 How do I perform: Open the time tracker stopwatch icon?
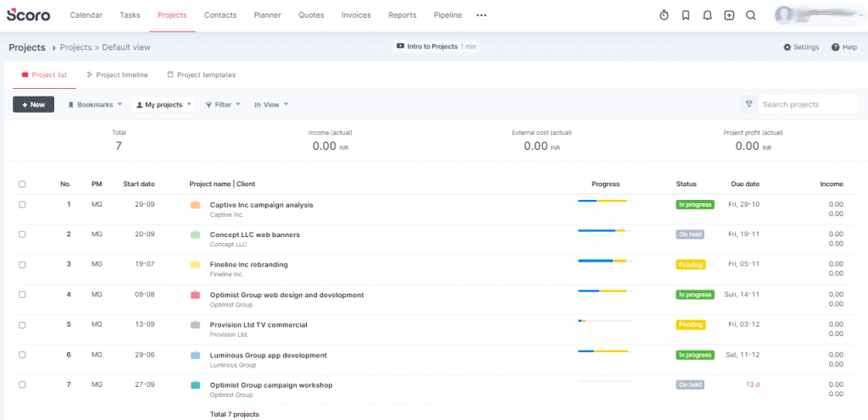(665, 15)
